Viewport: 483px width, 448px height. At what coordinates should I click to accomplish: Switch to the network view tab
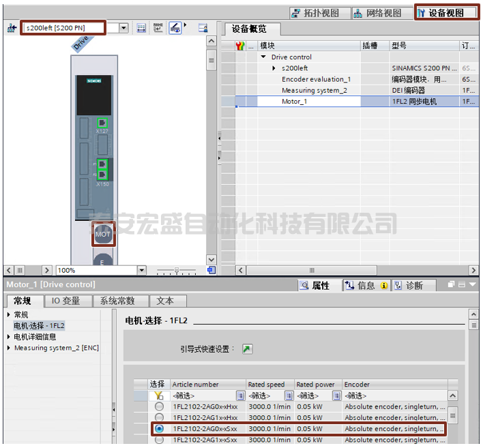click(381, 13)
